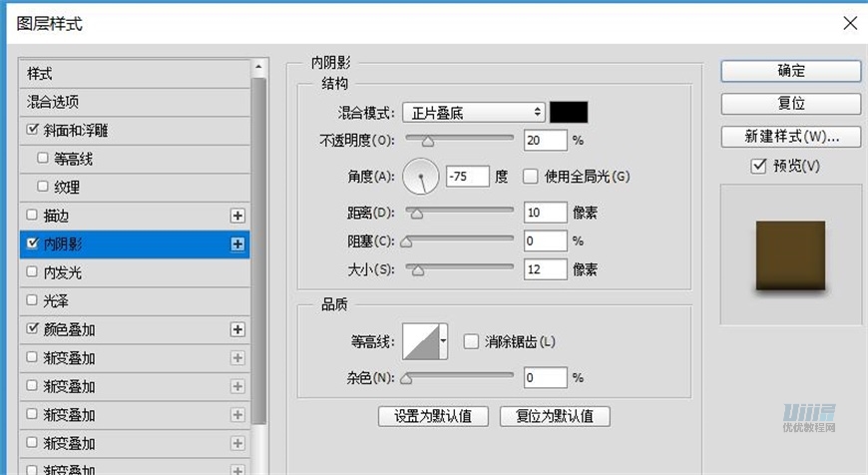This screenshot has height=475, width=868.
Task: Click the plus icon beside 描边 (Stroke)
Action: (237, 216)
